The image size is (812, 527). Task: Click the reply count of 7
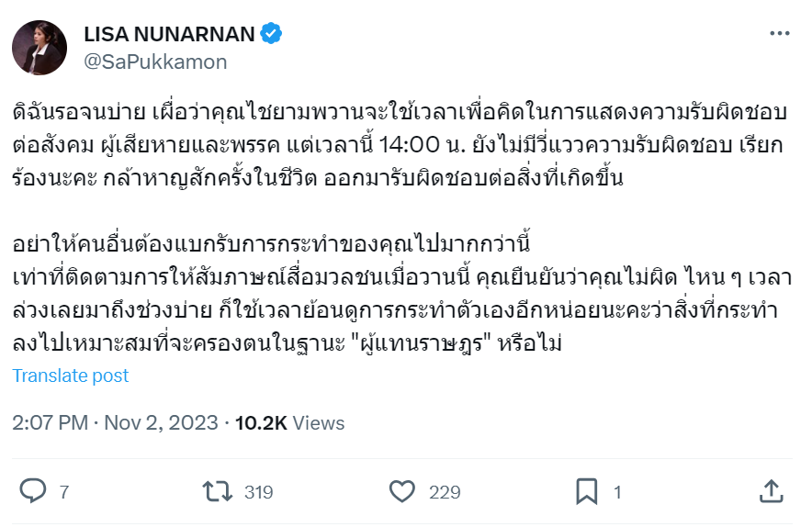coord(63,493)
